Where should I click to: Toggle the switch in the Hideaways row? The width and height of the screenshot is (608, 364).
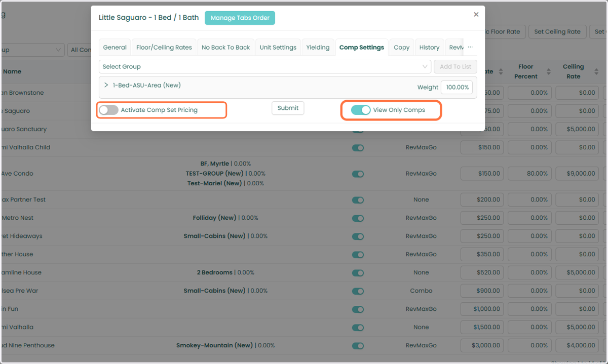[x=358, y=236]
